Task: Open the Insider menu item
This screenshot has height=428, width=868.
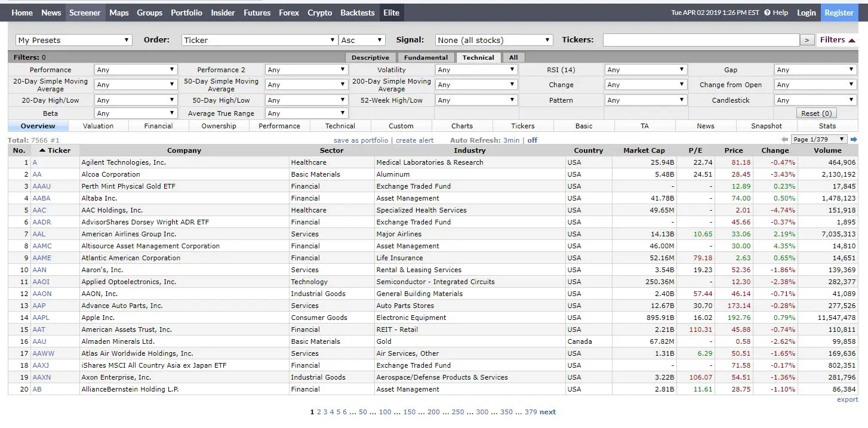Action: pos(223,13)
